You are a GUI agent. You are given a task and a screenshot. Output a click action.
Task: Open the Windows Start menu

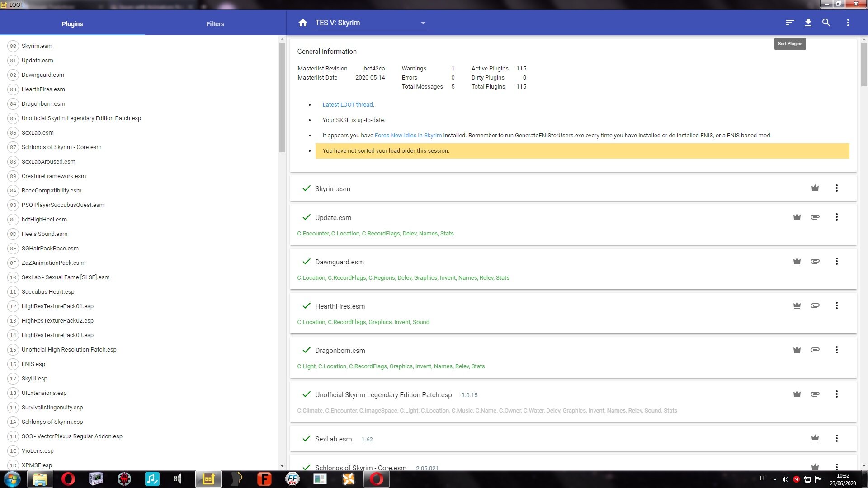tap(12, 479)
